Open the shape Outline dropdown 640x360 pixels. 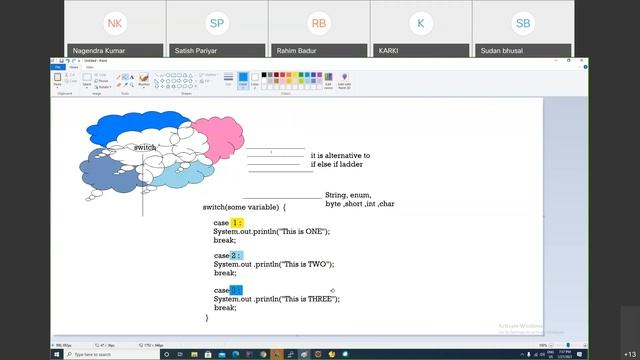coord(209,75)
